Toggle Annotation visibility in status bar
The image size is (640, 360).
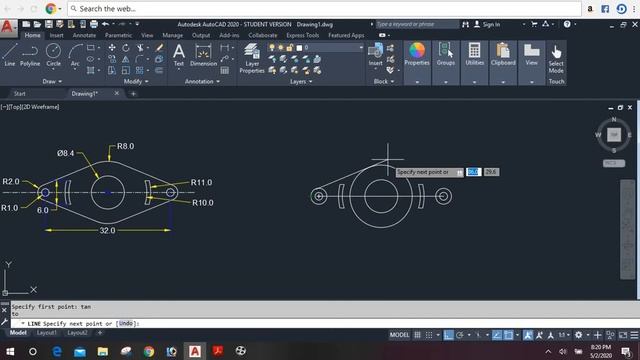[x=528, y=335]
